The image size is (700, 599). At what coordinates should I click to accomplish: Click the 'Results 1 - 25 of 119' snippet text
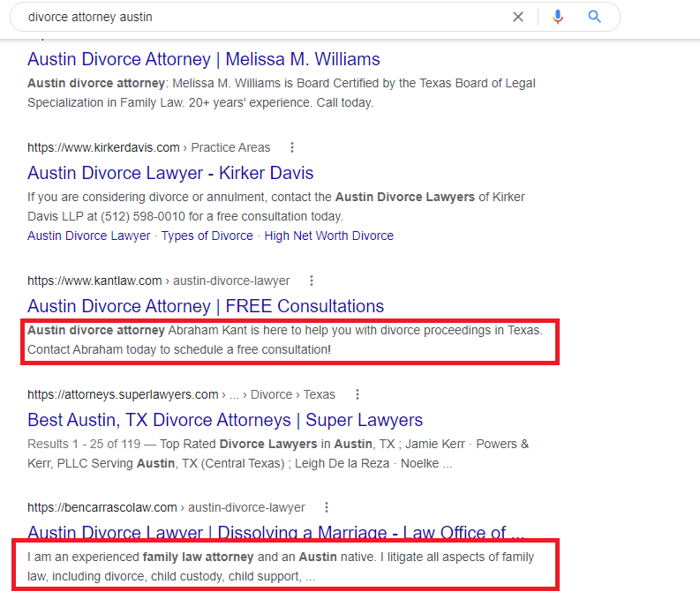(278, 453)
